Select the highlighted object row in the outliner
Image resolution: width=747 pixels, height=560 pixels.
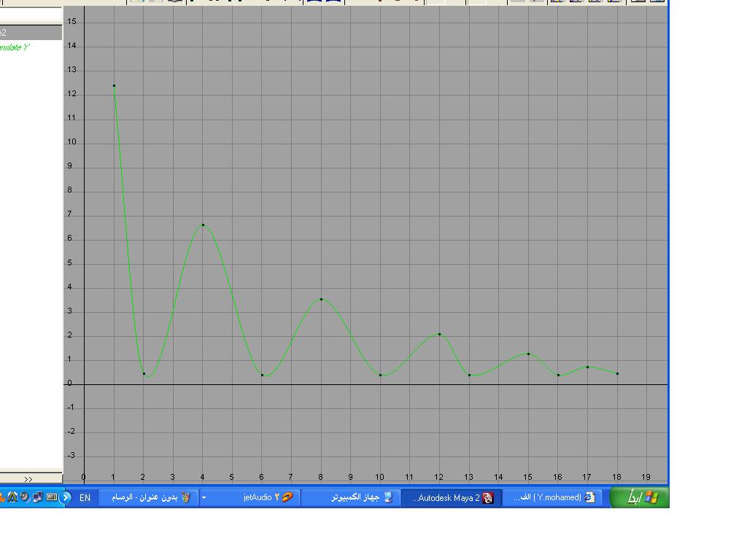tap(31, 32)
